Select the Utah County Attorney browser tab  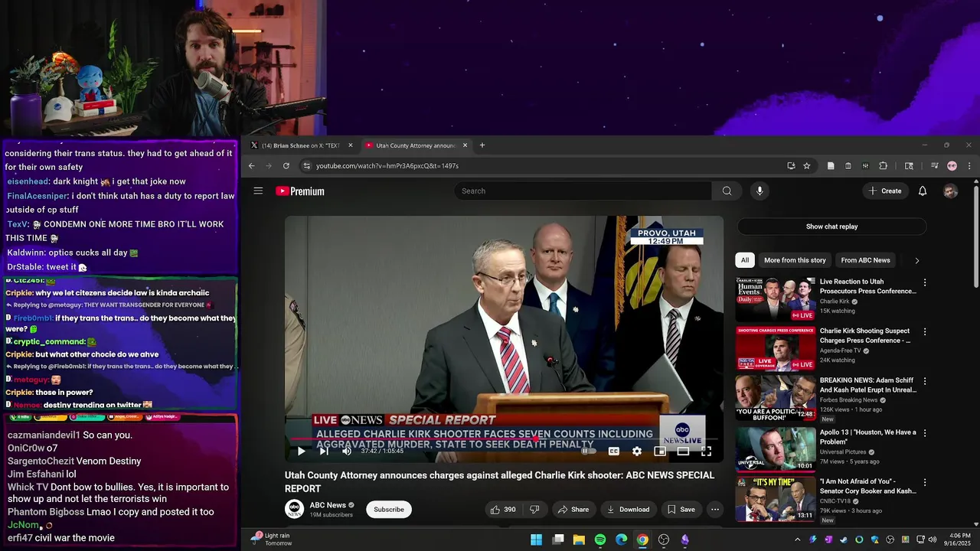pyautogui.click(x=415, y=145)
